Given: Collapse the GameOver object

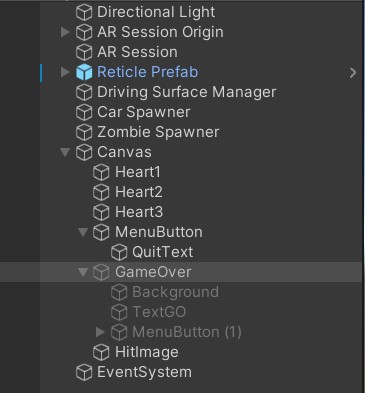Looking at the screenshot, I should click(x=83, y=272).
